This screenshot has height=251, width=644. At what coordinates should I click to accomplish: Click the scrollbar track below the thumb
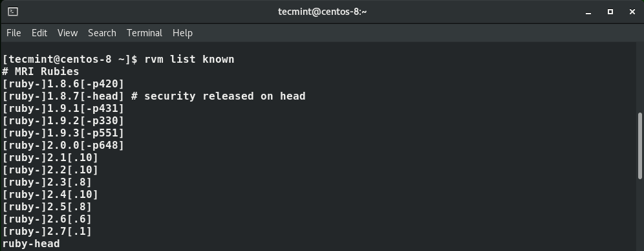click(x=640, y=215)
